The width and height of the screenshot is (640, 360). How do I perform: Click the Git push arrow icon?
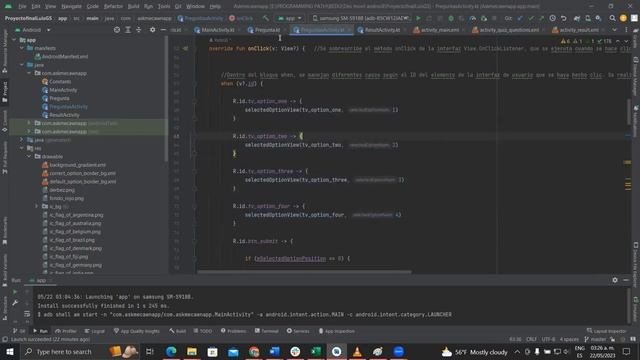pyautogui.click(x=542, y=18)
